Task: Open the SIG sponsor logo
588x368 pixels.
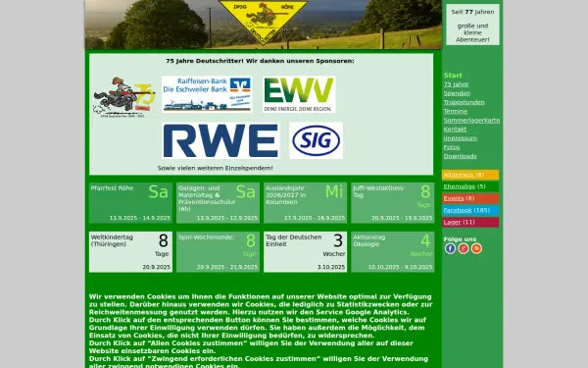Action: point(317,140)
